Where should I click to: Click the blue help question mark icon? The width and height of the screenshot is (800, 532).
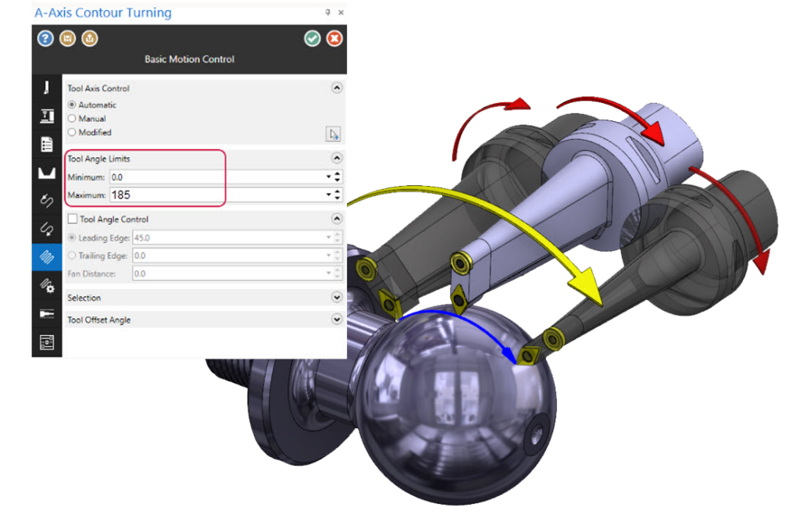click(x=45, y=38)
